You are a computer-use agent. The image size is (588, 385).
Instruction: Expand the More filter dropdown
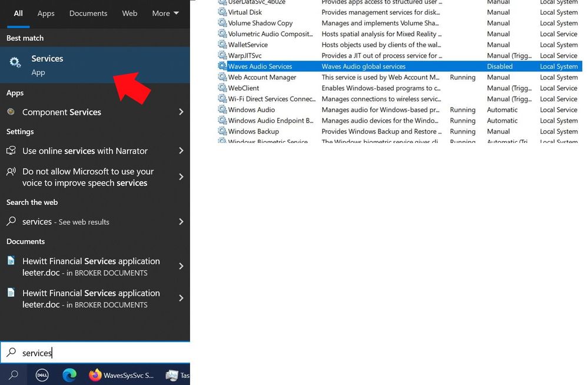point(165,14)
